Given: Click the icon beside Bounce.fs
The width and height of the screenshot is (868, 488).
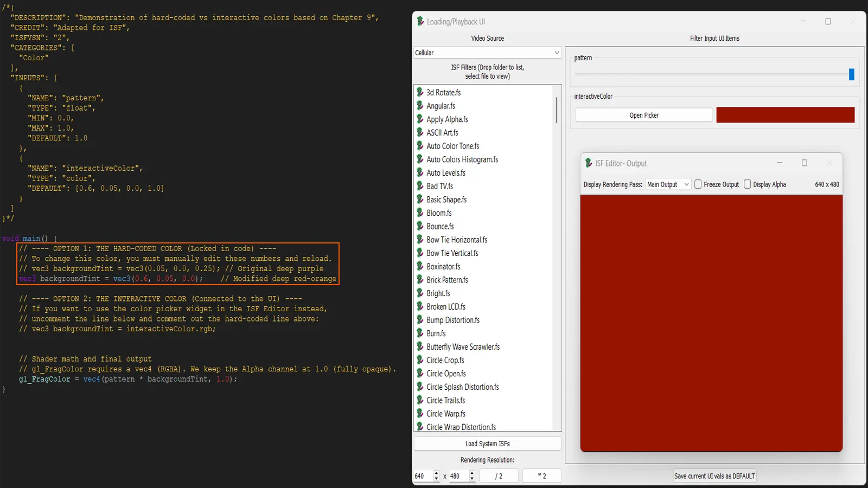Looking at the screenshot, I should click(x=420, y=226).
